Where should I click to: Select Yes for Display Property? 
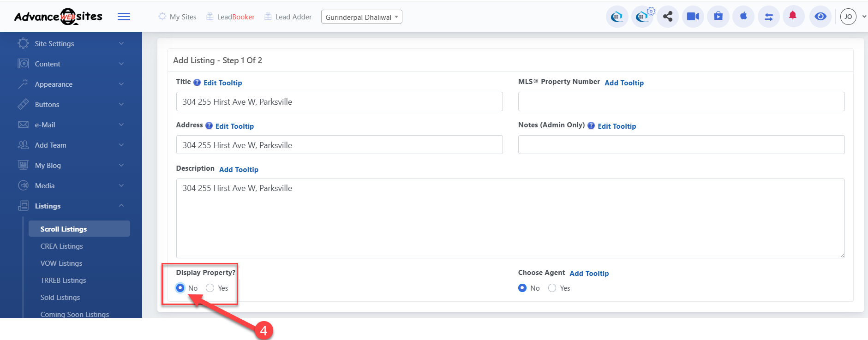tap(210, 288)
